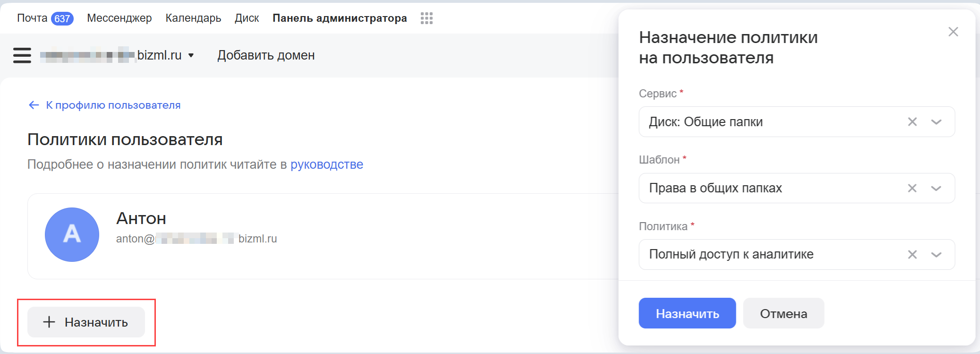Open the руководстве guide link
980x354 pixels.
pyautogui.click(x=326, y=164)
